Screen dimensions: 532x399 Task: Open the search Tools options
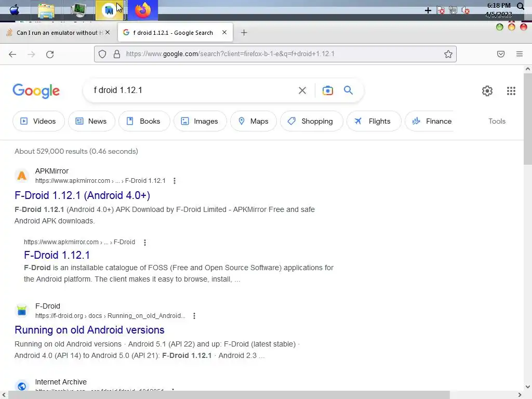pos(497,121)
